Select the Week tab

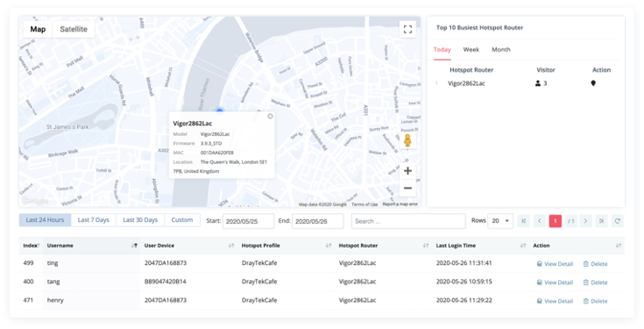point(471,50)
